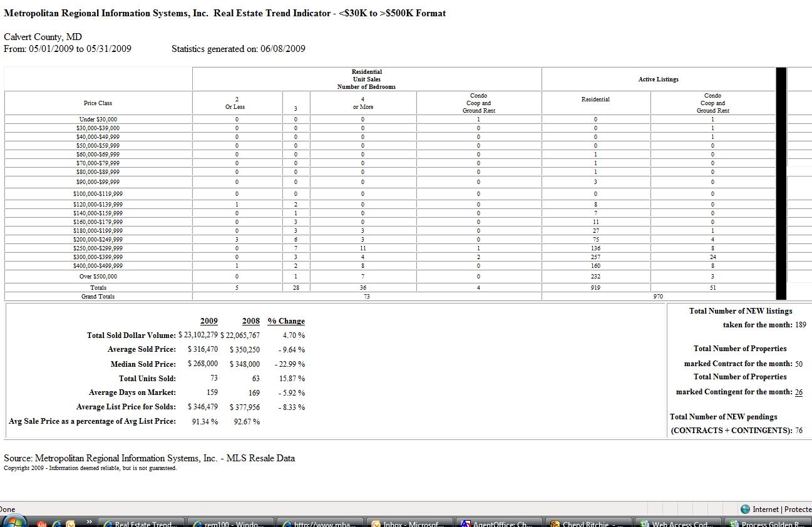The image size is (812, 527).
Task: Click the '2009' column heading in summary
Action: coord(209,321)
